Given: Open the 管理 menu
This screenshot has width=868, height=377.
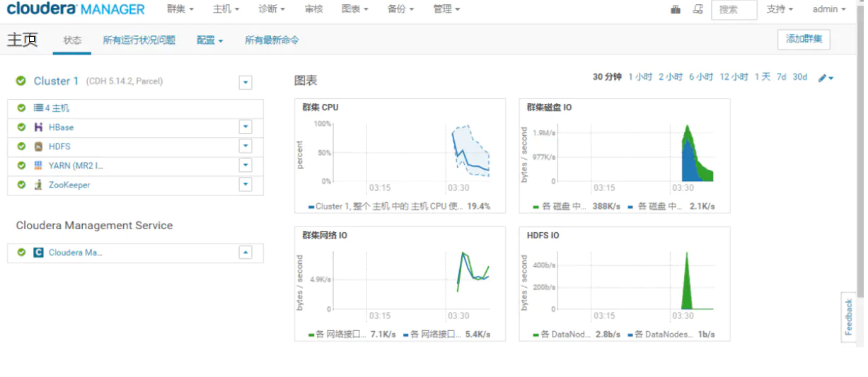Looking at the screenshot, I should pyautogui.click(x=447, y=9).
